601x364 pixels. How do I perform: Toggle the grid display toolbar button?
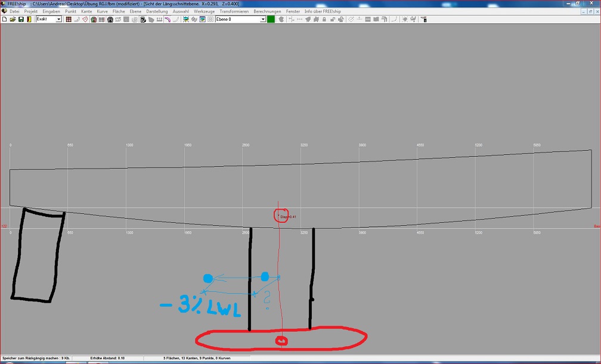[102, 20]
